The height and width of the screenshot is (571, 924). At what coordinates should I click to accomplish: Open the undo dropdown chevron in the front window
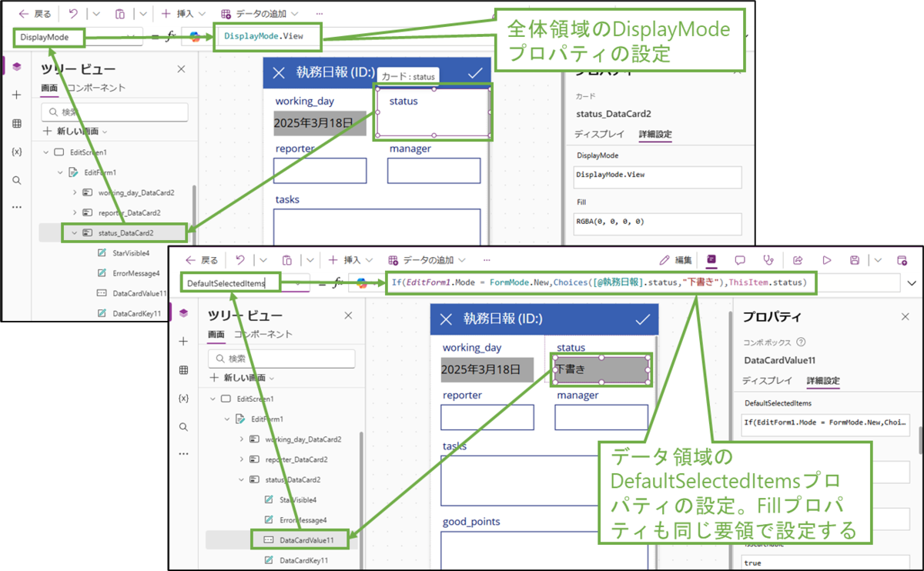click(263, 260)
